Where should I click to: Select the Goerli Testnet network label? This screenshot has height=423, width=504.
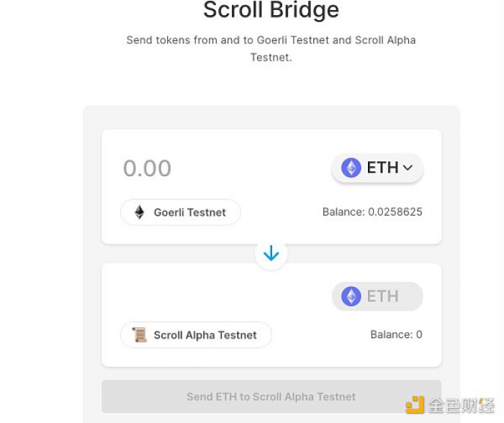(189, 212)
